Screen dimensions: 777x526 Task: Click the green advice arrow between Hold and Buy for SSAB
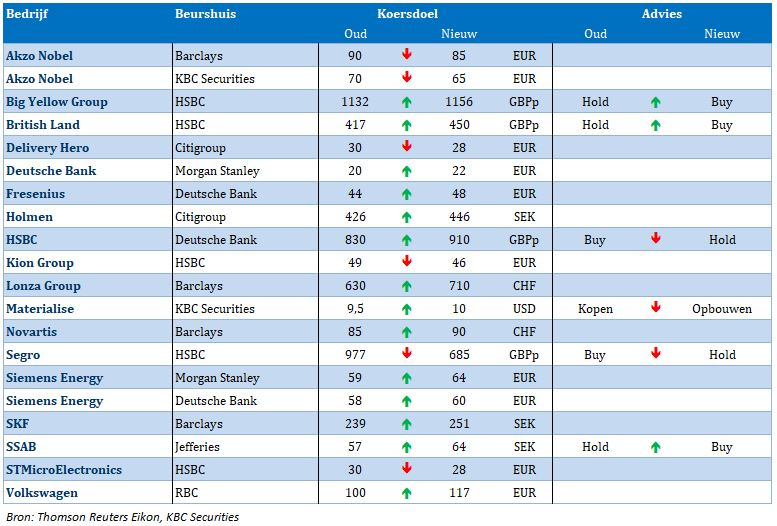(656, 447)
